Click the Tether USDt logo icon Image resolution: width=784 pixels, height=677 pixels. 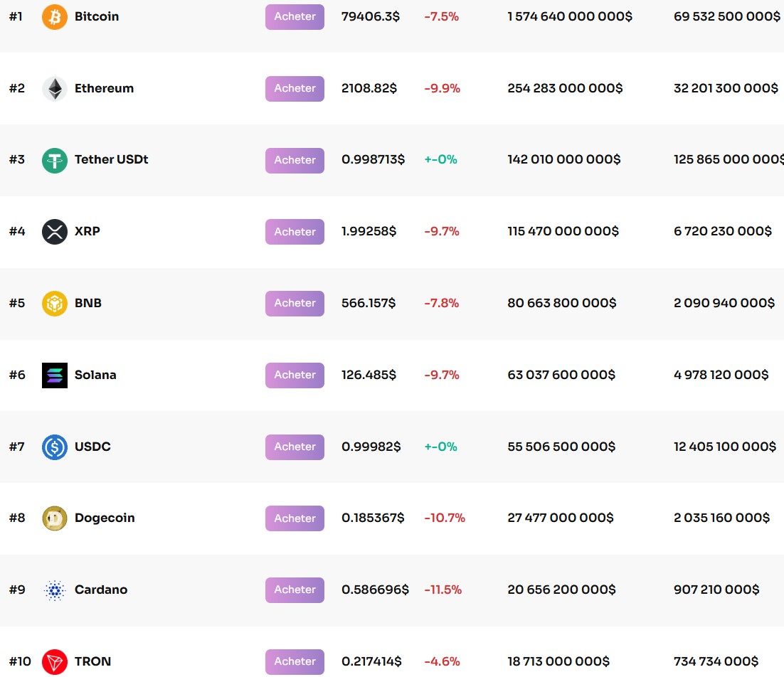tap(54, 160)
